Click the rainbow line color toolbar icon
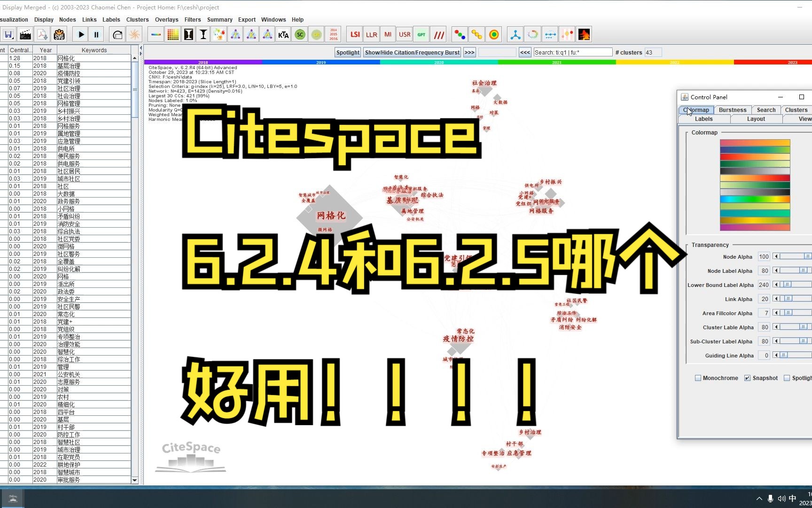 click(x=156, y=34)
